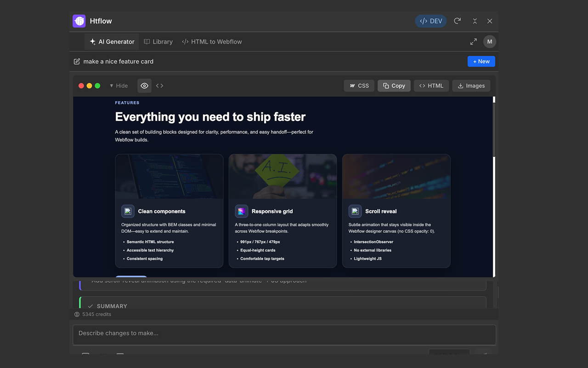Click the edit pencil icon beside prompt title
This screenshot has height=368, width=588.
tap(77, 61)
